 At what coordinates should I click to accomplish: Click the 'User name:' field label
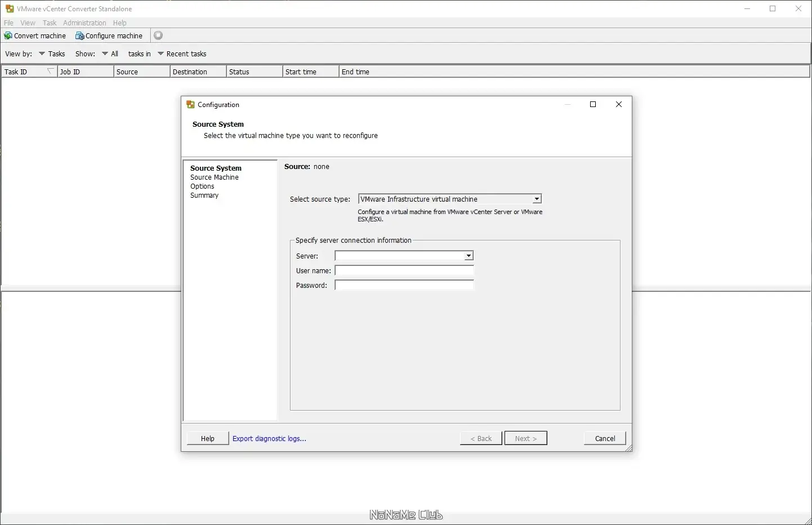[x=313, y=271]
